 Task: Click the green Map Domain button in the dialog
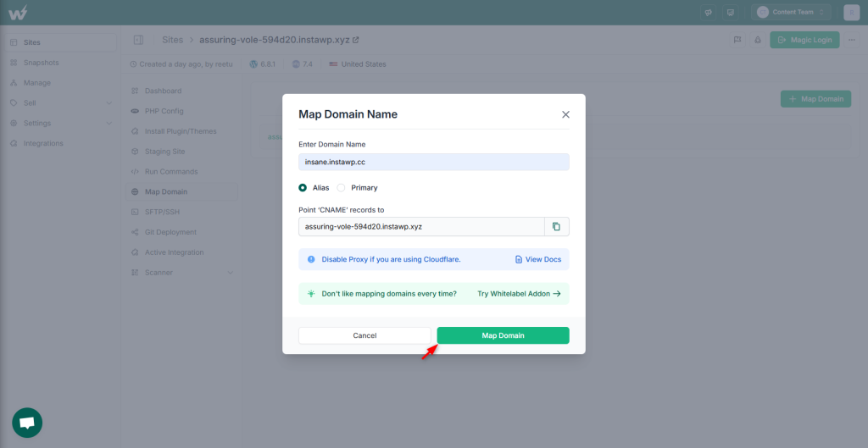503,335
